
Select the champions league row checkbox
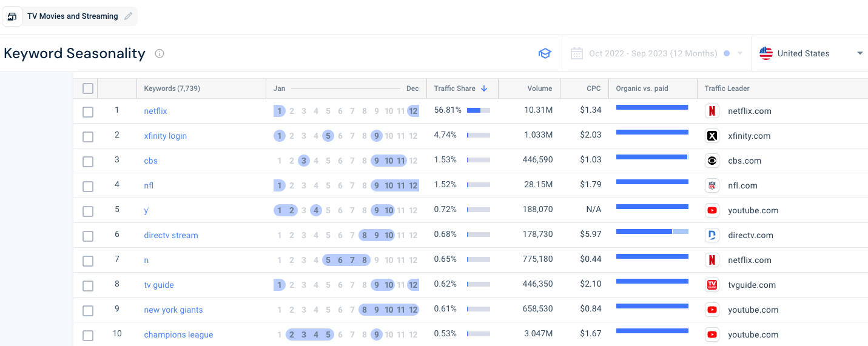pos(88,336)
